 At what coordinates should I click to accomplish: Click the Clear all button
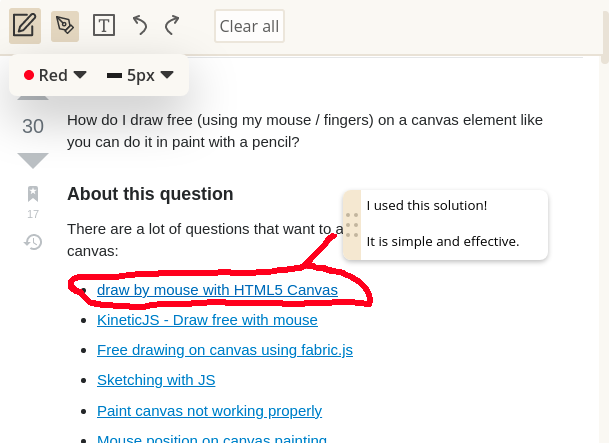coord(249,26)
